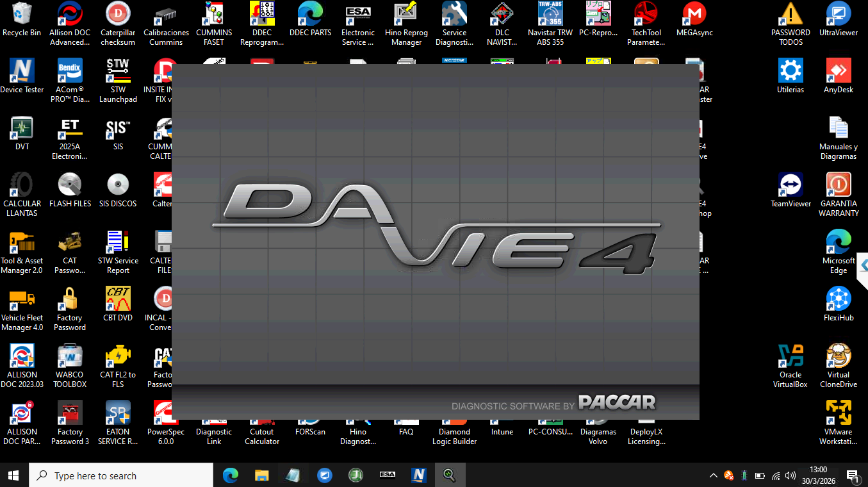Open GARANTIA WARRANTY shortcut

[x=839, y=195]
